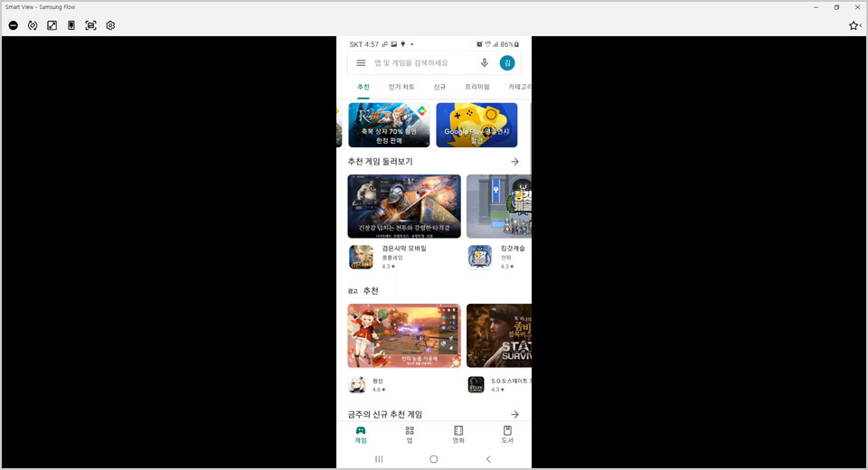Minimize the Smart View window

[x=816, y=7]
